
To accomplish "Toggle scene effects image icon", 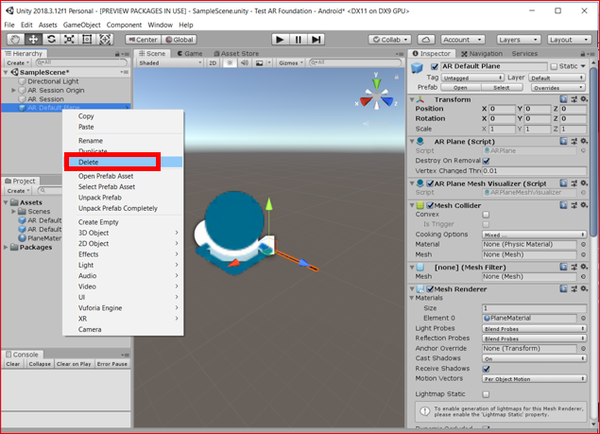I will (259, 63).
